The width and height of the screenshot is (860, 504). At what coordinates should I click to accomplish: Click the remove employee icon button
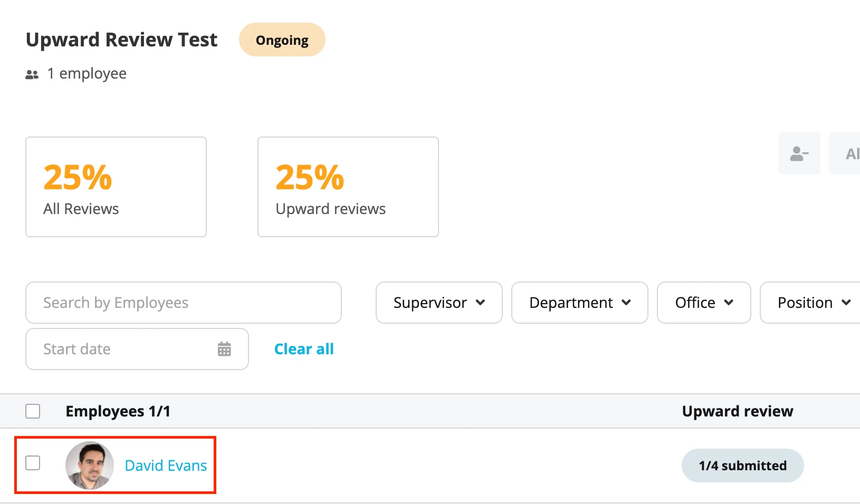[x=799, y=153]
